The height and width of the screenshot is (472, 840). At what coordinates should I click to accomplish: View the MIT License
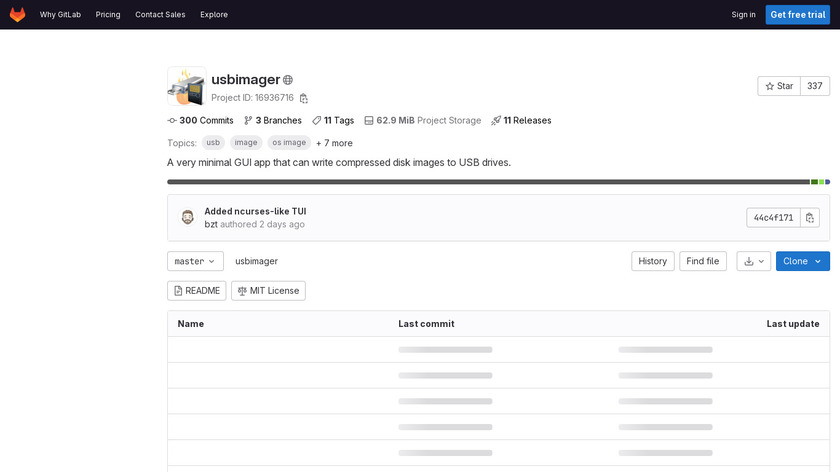pos(268,291)
